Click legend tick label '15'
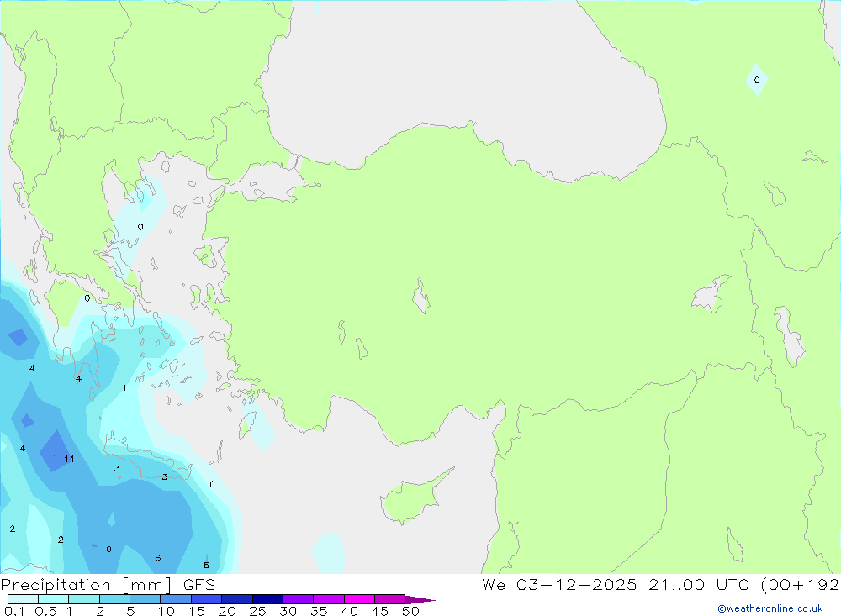Image resolution: width=841 pixels, height=616 pixels. (x=197, y=611)
